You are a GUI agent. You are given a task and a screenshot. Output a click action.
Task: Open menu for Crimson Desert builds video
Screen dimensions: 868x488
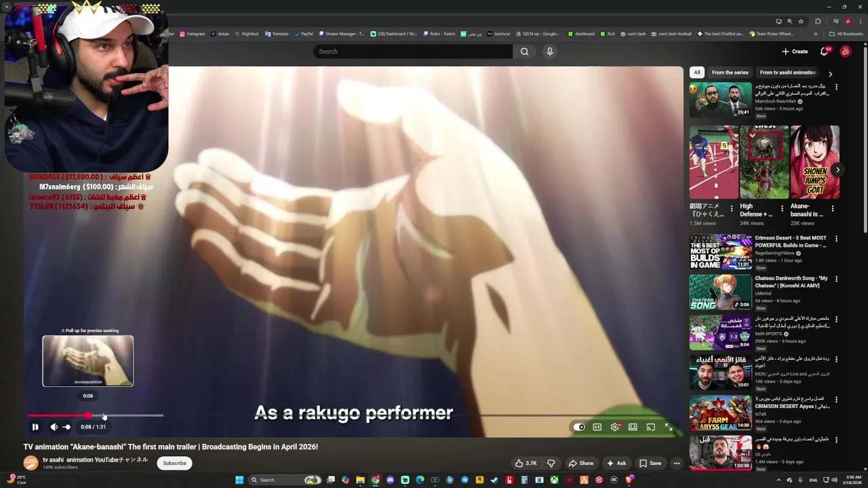pyautogui.click(x=836, y=239)
